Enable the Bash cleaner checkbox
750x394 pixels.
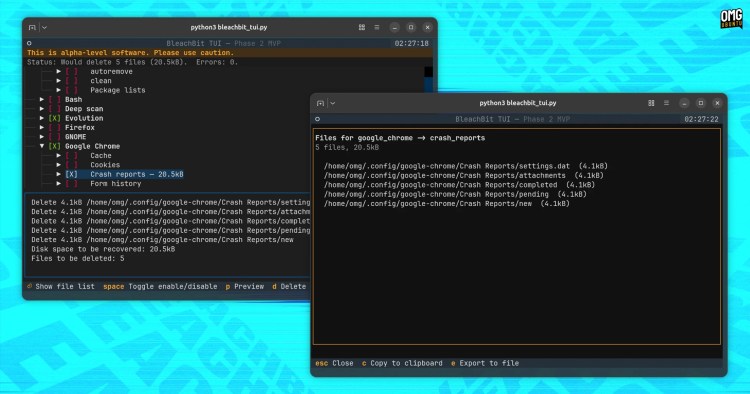click(55, 99)
